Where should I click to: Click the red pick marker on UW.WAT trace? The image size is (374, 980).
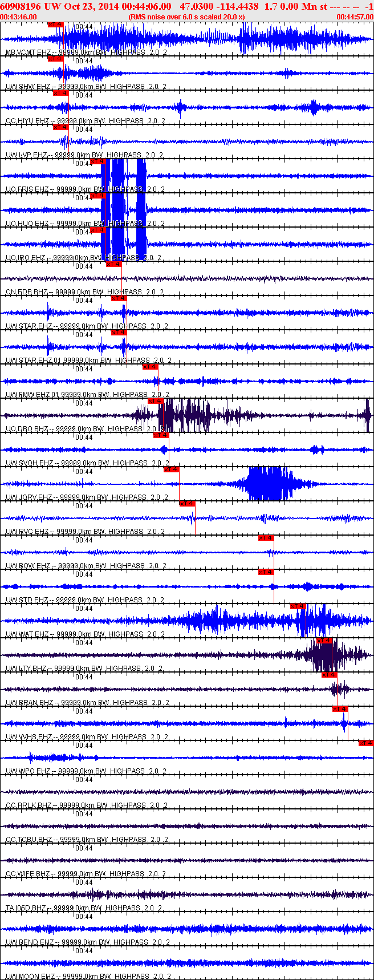pos(298,606)
